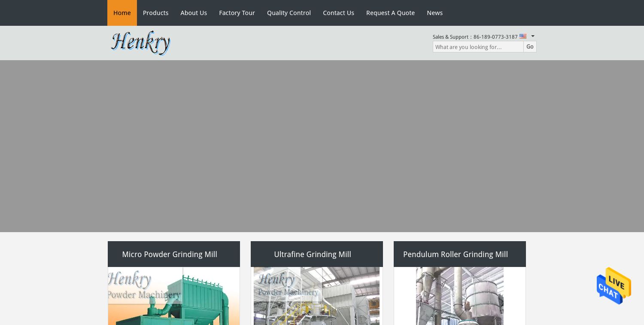Click the Ultrafine Grinding Mill product photo
This screenshot has height=325, width=644.
point(316,297)
